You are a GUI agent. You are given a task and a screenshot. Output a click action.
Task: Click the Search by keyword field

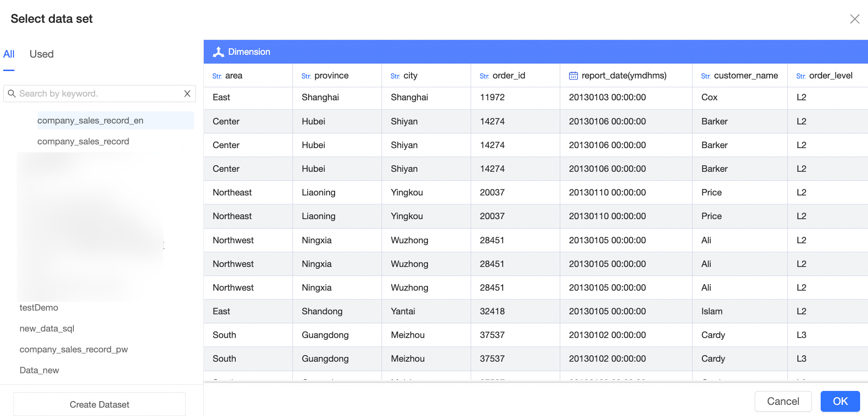tap(99, 93)
